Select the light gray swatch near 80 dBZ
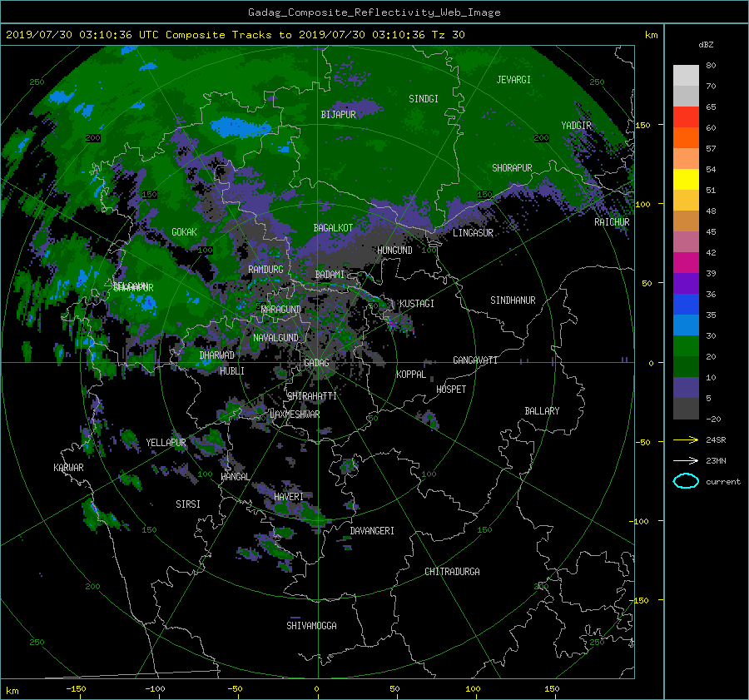This screenshot has height=700, width=749. 686,75
